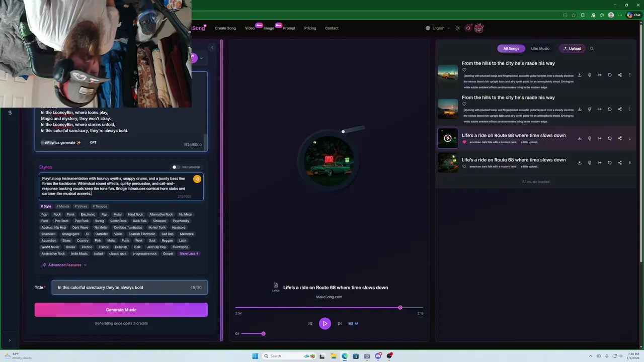Click microphone icon on highlighted Route 68 song
This screenshot has height=362, width=644.
pos(589,138)
